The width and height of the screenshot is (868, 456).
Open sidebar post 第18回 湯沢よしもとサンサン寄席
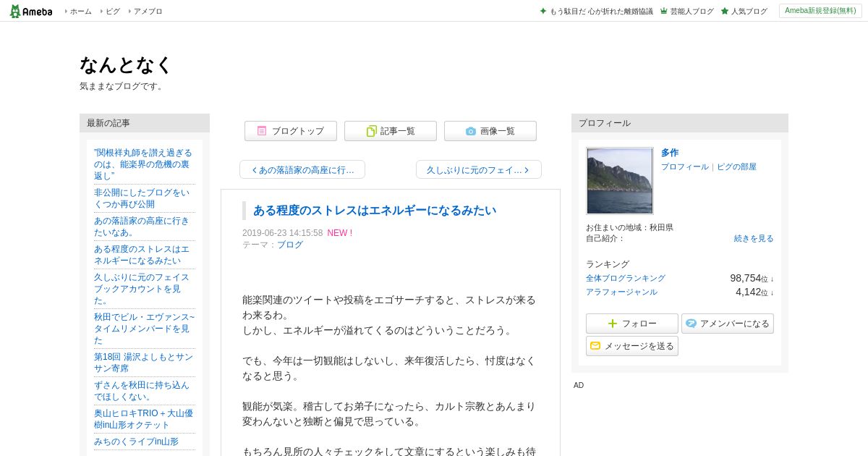[143, 363]
